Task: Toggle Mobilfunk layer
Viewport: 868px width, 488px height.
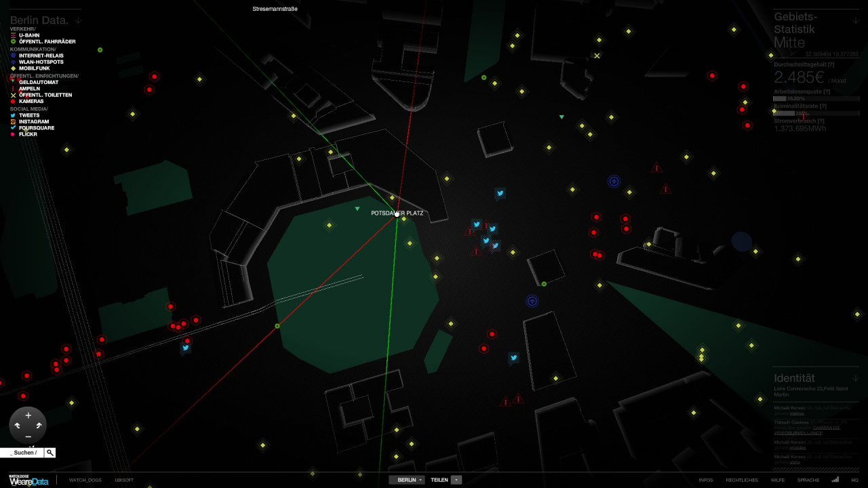Action: pos(30,68)
